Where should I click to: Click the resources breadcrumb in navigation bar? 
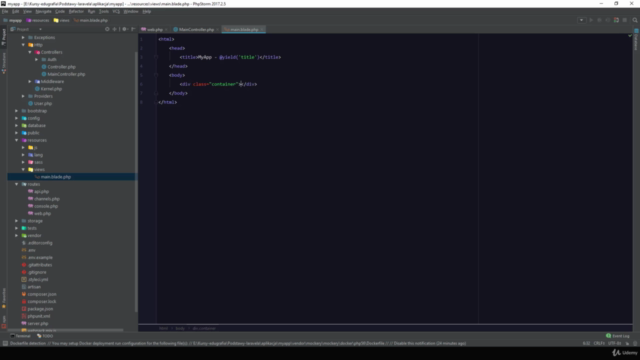(38, 20)
